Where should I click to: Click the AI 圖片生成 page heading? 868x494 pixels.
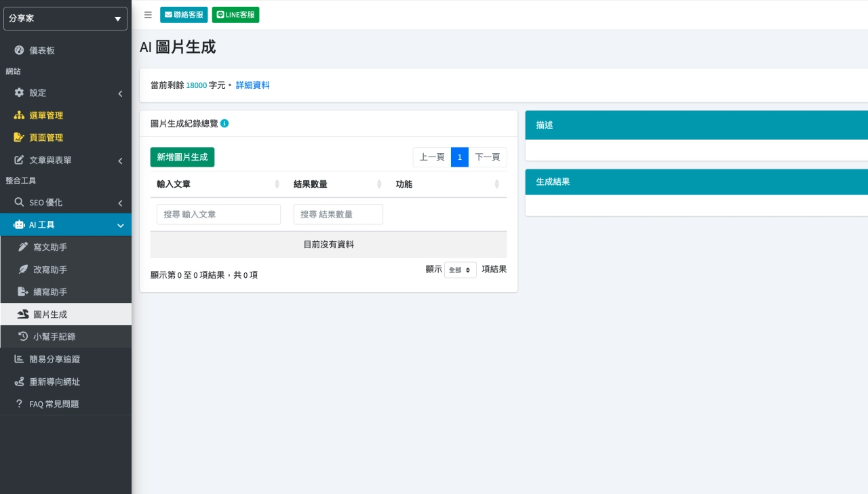click(x=178, y=47)
